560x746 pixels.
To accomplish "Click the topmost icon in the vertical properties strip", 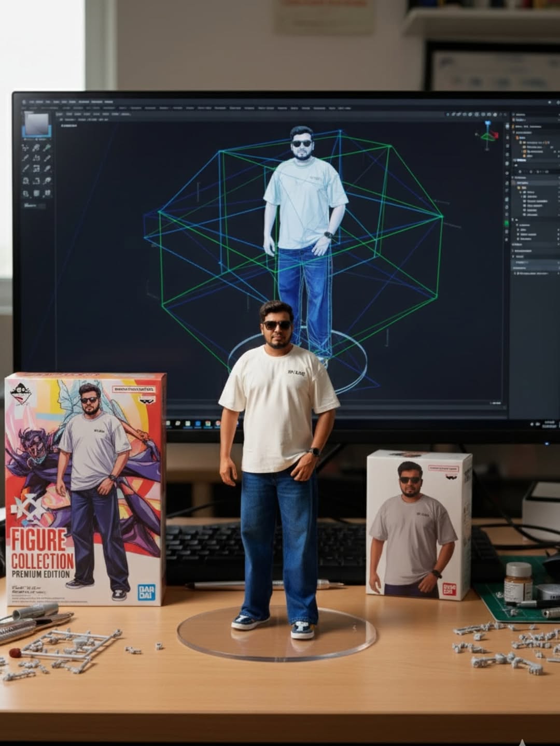I will click(x=507, y=126).
